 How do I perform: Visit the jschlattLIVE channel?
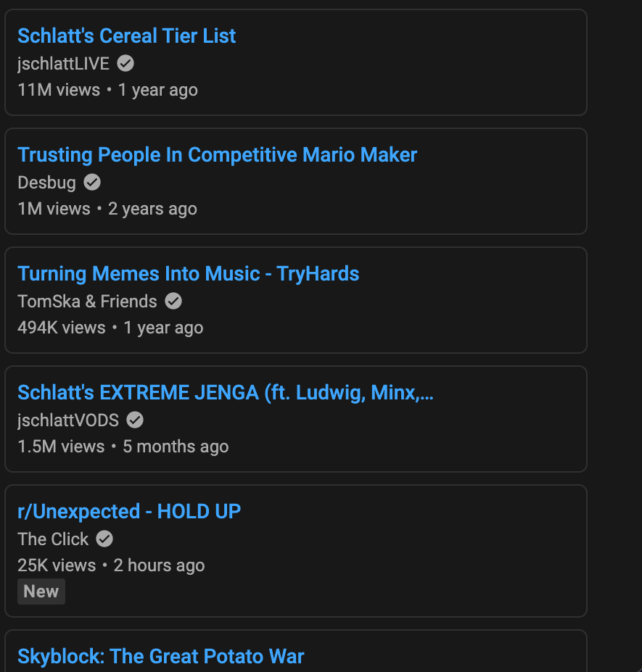(63, 64)
